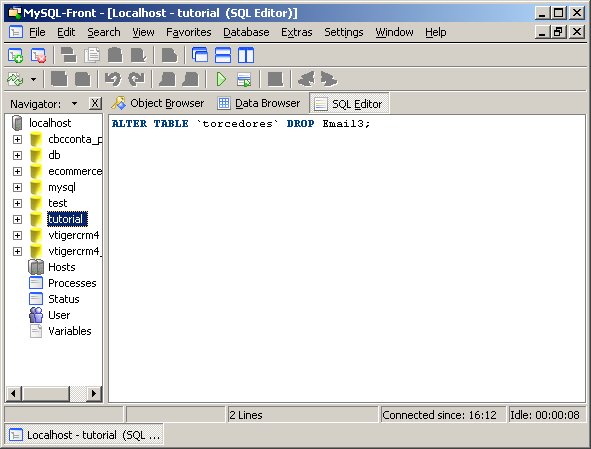Open the Processes entry in the Navigator

72,283
